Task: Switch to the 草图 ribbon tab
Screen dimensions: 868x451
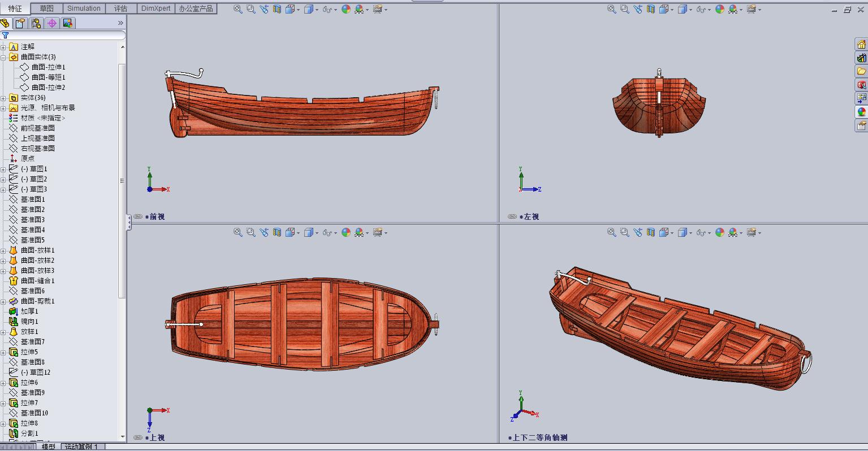Action: pos(47,8)
